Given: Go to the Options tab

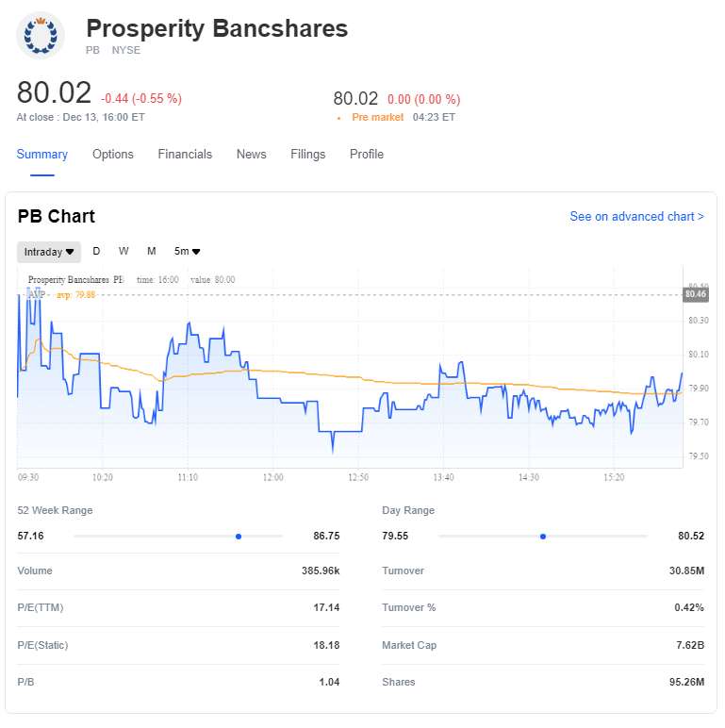Looking at the screenshot, I should pyautogui.click(x=113, y=155).
